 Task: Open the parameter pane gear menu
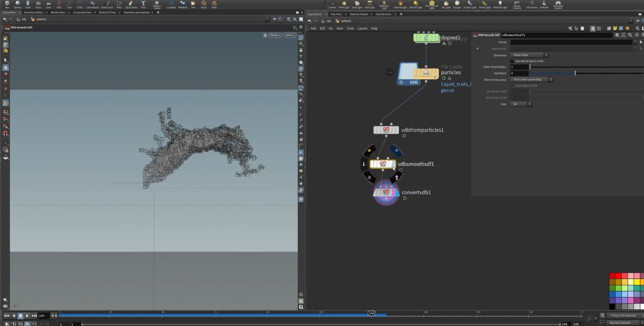pyautogui.click(x=617, y=35)
